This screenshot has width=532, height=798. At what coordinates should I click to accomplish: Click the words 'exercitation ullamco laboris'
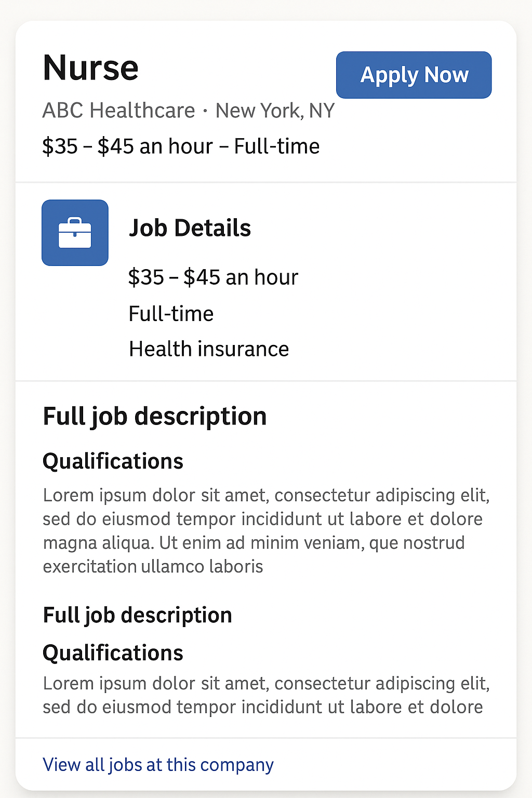click(153, 566)
